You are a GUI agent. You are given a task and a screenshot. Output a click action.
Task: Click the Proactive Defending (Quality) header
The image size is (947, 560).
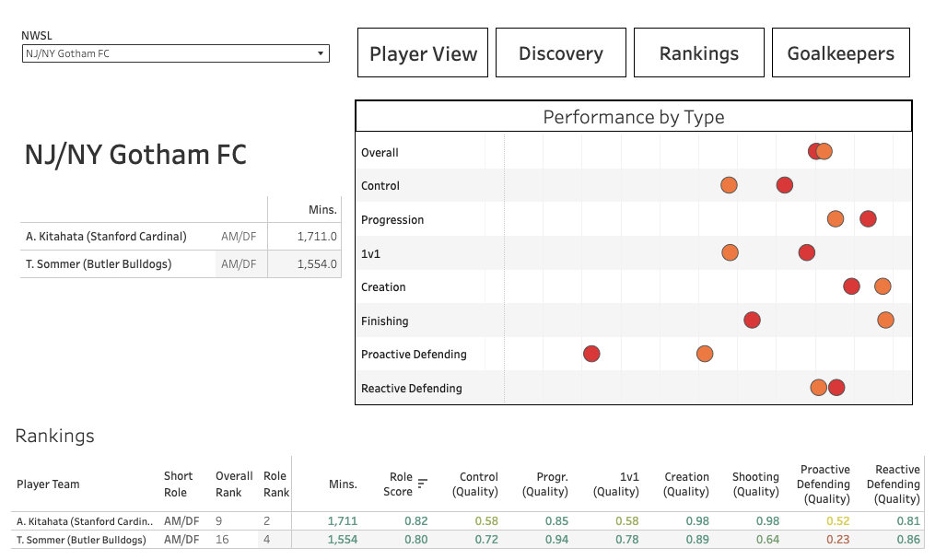[824, 484]
